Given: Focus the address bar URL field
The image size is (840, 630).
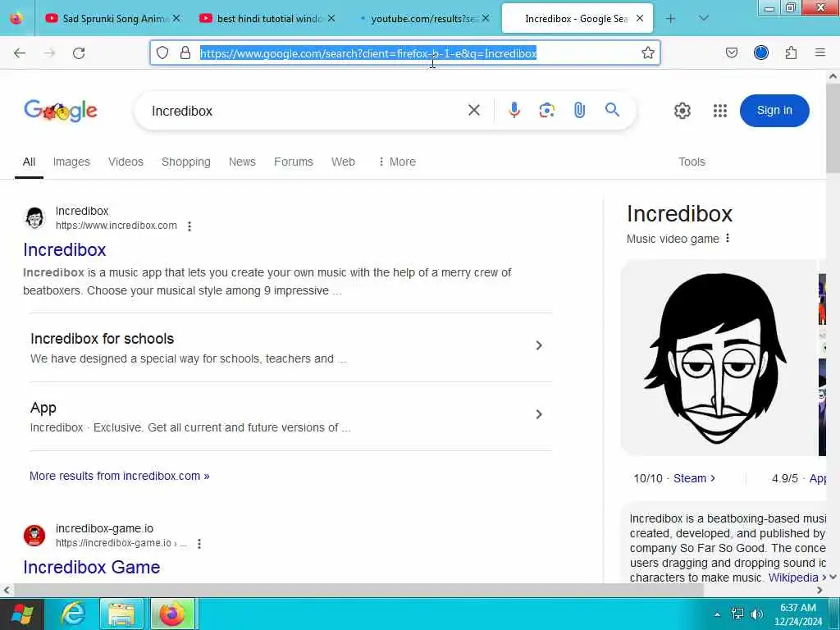Looking at the screenshot, I should [x=405, y=52].
